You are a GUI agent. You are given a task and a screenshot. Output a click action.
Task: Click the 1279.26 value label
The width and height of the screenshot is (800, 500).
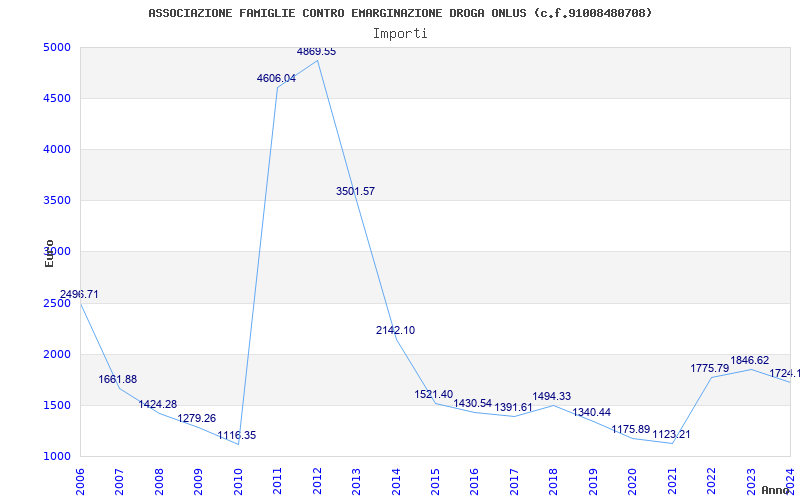click(x=197, y=418)
